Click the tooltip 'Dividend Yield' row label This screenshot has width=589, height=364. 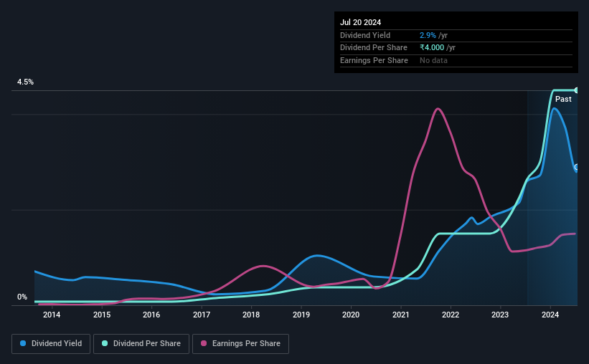(x=365, y=35)
